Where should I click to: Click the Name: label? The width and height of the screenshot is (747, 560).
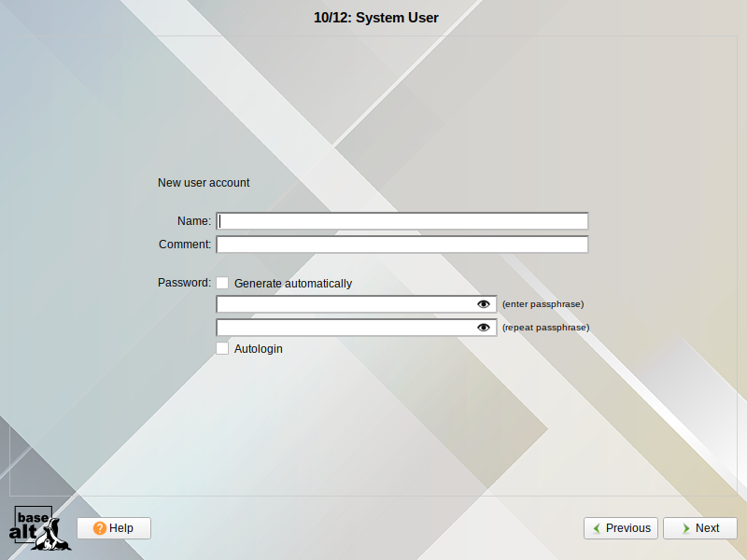[194, 221]
